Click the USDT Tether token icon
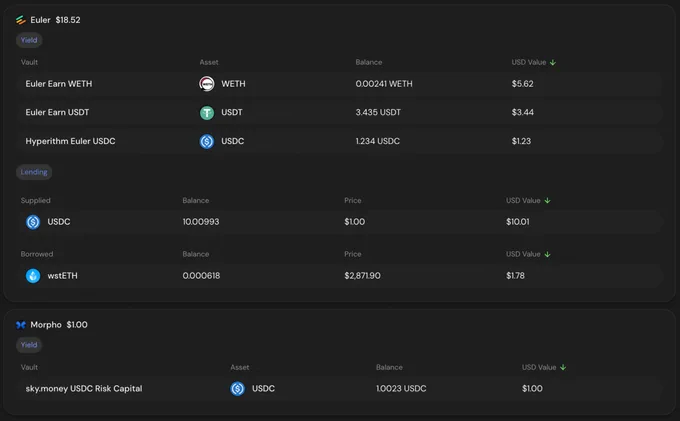Screen dimensions: 680x421 [x=207, y=113]
